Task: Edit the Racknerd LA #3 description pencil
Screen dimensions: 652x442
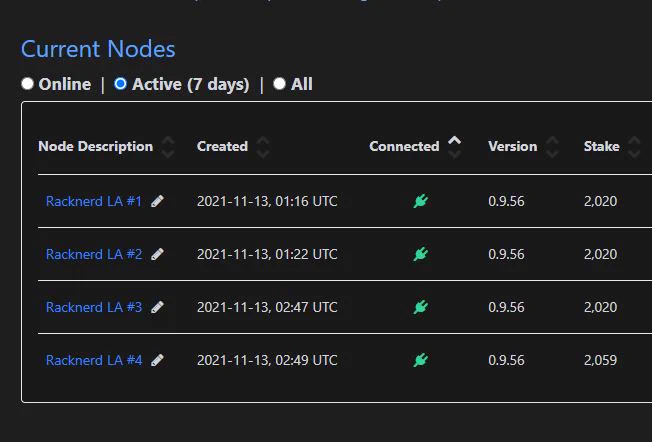Action: [x=157, y=307]
